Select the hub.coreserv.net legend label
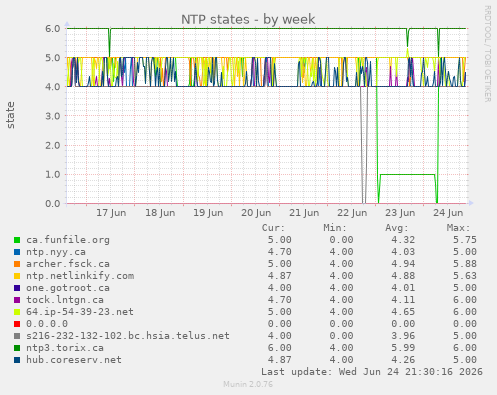The image size is (497, 395). (74, 360)
